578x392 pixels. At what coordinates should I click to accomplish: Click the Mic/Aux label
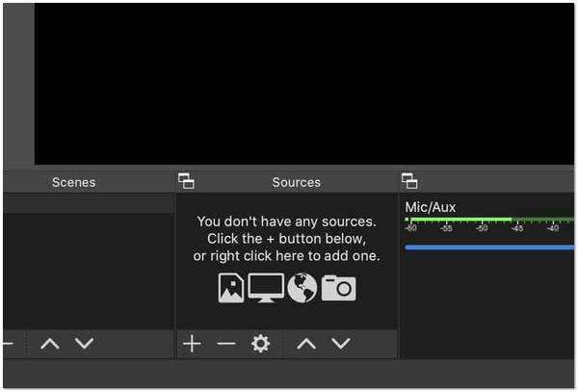pyautogui.click(x=431, y=207)
